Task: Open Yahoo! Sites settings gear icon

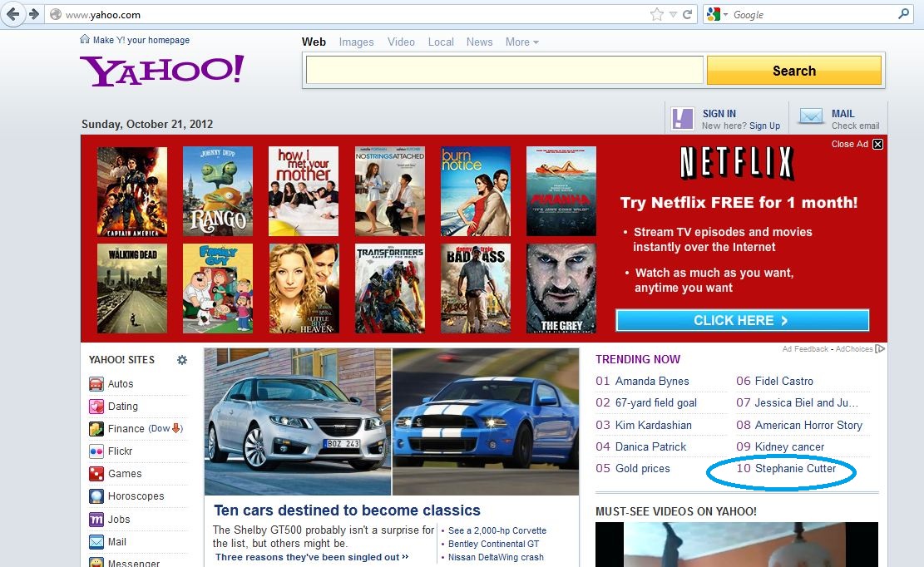Action: [x=182, y=360]
